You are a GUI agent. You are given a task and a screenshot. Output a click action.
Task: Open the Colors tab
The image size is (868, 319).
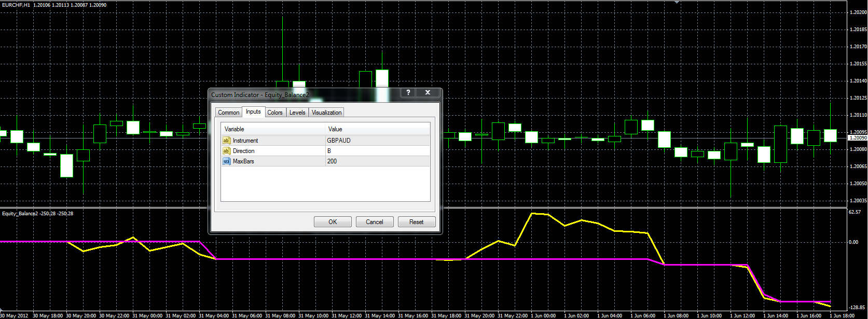[x=275, y=113]
